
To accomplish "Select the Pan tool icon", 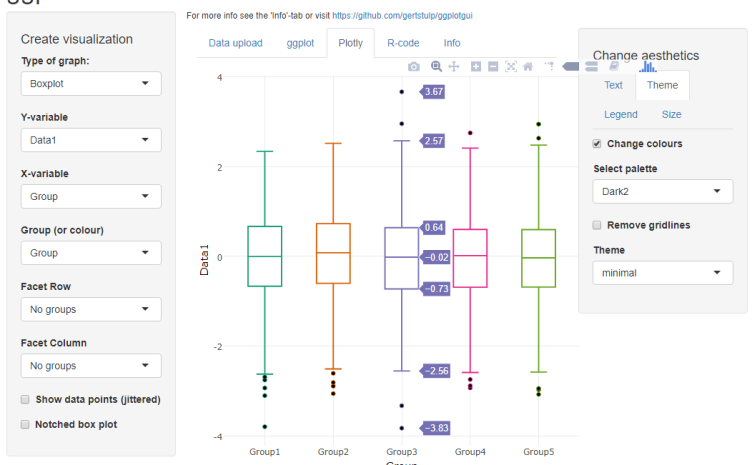I will pos(454,66).
